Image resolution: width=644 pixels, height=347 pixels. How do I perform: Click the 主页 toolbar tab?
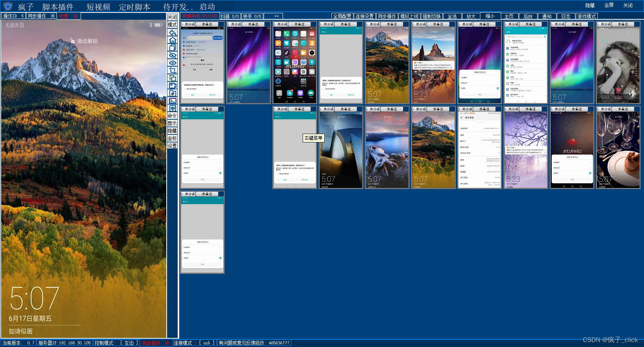click(x=509, y=16)
